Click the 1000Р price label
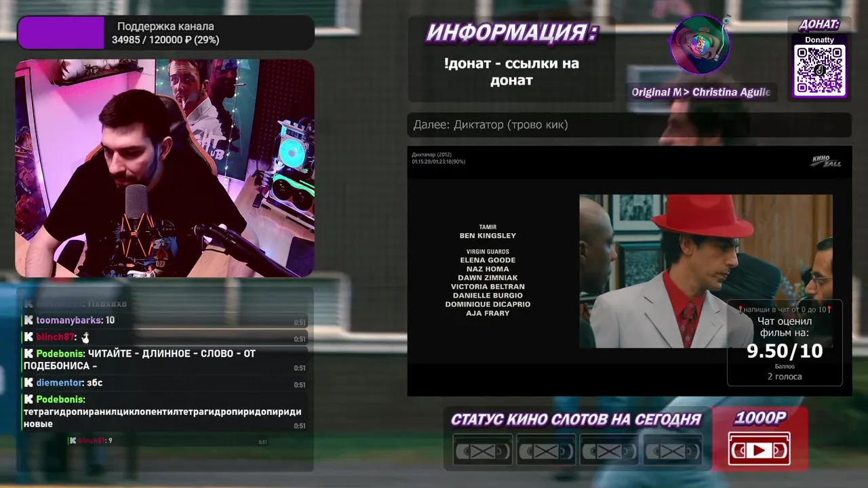The image size is (868, 488). coord(760,418)
